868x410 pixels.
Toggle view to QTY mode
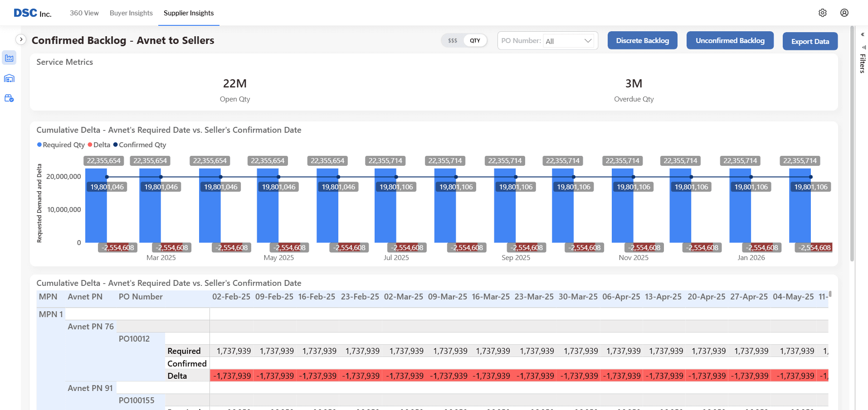coord(475,40)
